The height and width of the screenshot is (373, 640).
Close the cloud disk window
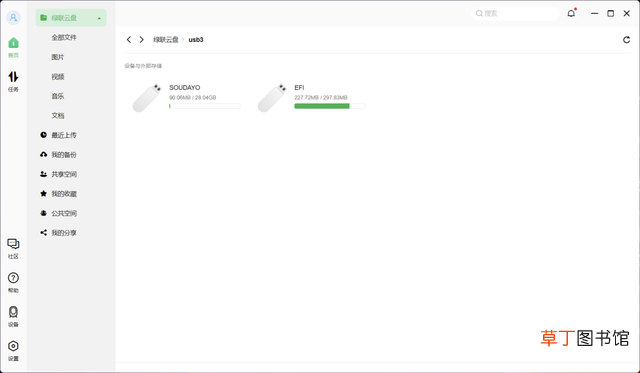pos(627,13)
